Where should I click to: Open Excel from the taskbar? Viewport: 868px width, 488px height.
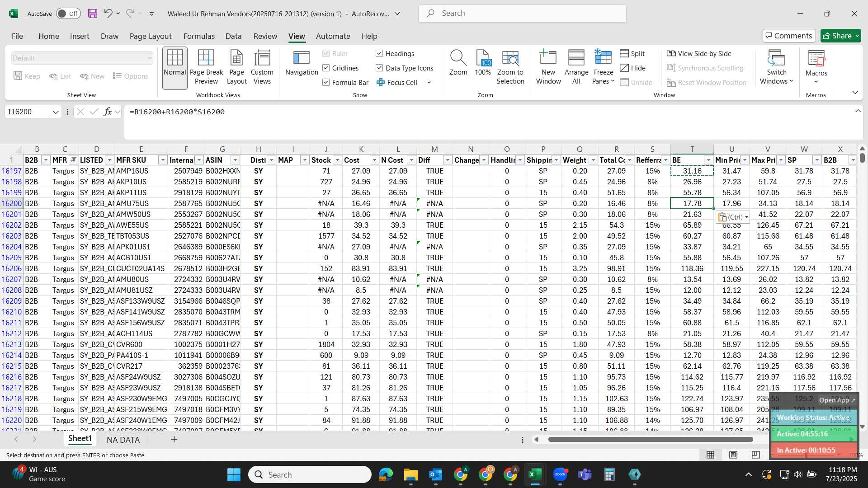tap(535, 474)
